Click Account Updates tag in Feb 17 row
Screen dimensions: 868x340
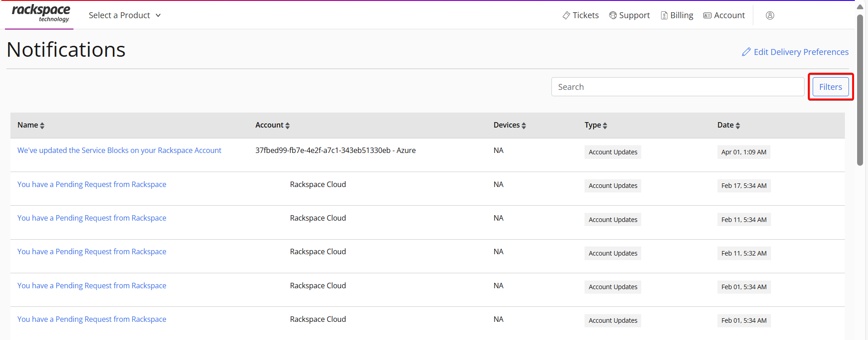pyautogui.click(x=613, y=186)
